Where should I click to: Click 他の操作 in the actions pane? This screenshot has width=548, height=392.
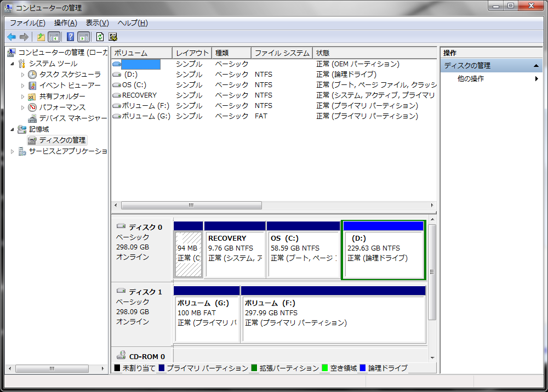[x=470, y=79]
